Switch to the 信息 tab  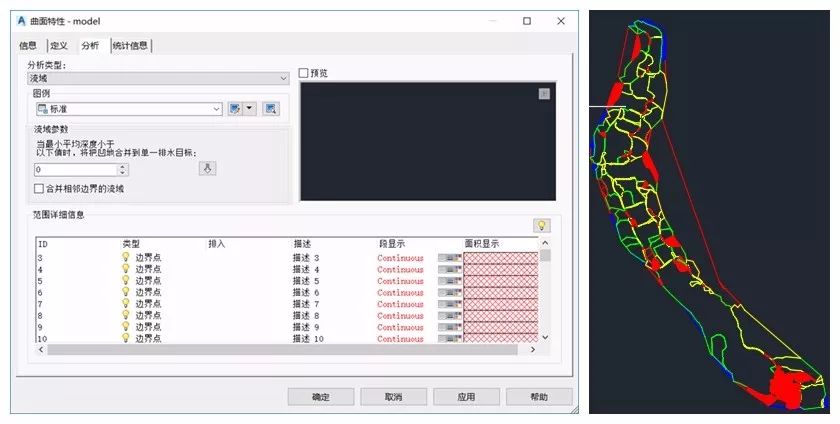pyautogui.click(x=28, y=45)
